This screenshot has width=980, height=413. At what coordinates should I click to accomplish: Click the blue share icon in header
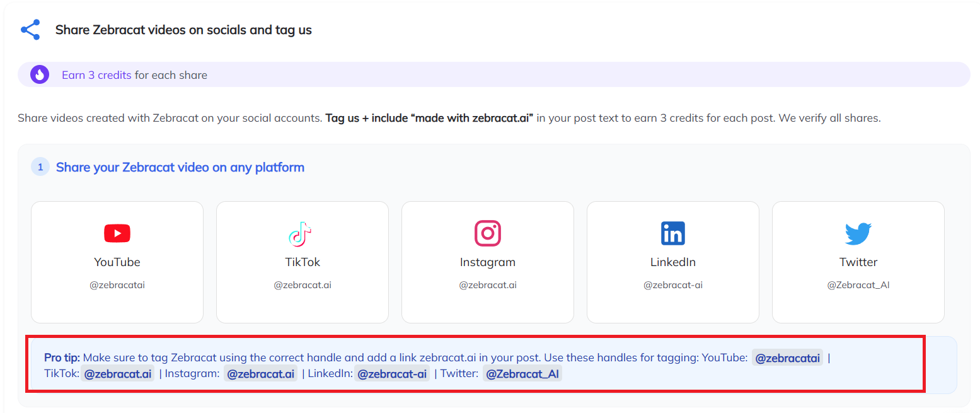point(30,30)
